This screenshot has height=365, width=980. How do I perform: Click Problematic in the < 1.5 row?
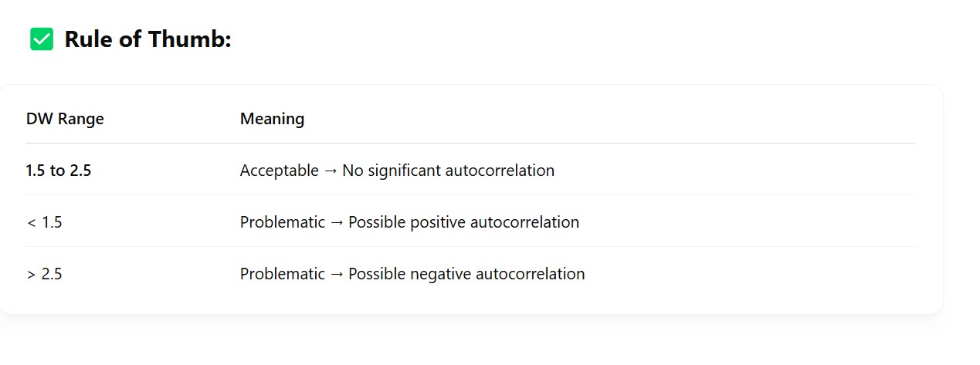[282, 222]
